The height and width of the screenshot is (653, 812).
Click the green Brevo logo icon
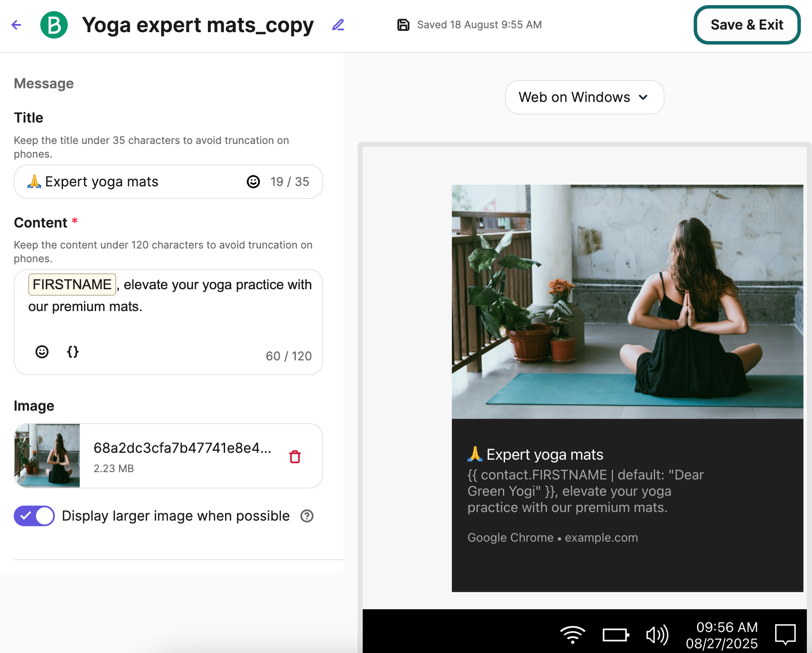[54, 25]
